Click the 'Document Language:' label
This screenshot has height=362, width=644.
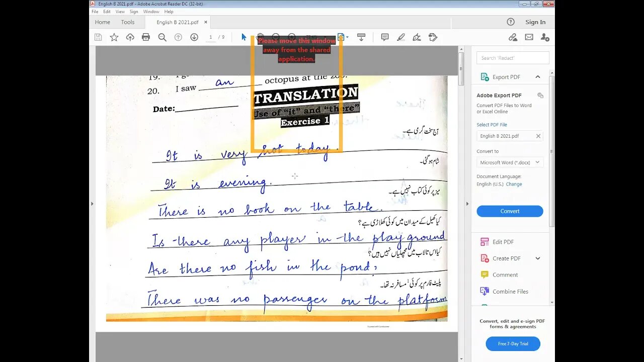(499, 176)
